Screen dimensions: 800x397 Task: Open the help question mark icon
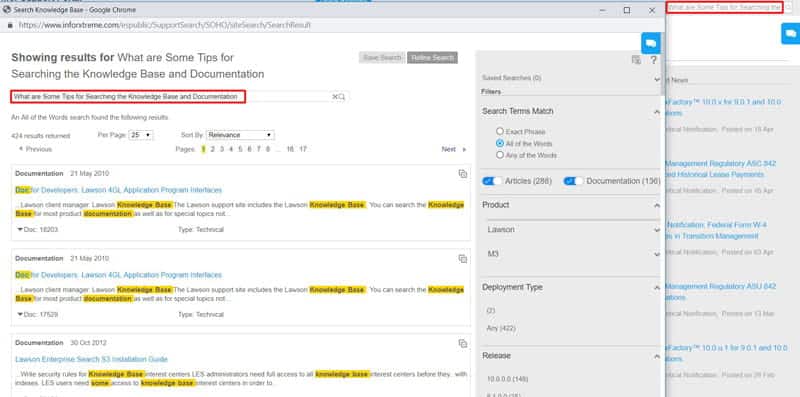point(654,60)
